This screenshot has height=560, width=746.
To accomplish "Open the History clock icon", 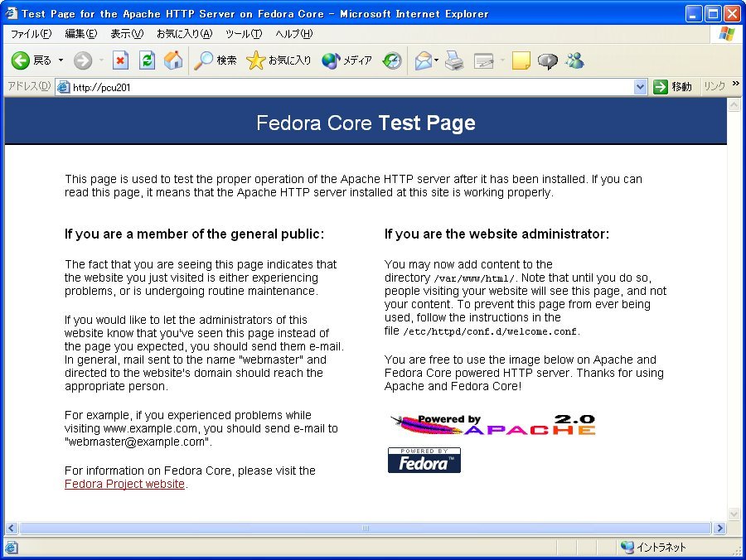I will [x=393, y=60].
